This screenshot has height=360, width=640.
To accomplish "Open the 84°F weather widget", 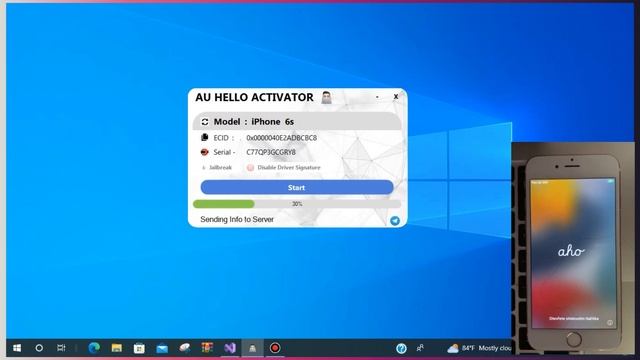I will point(478,348).
